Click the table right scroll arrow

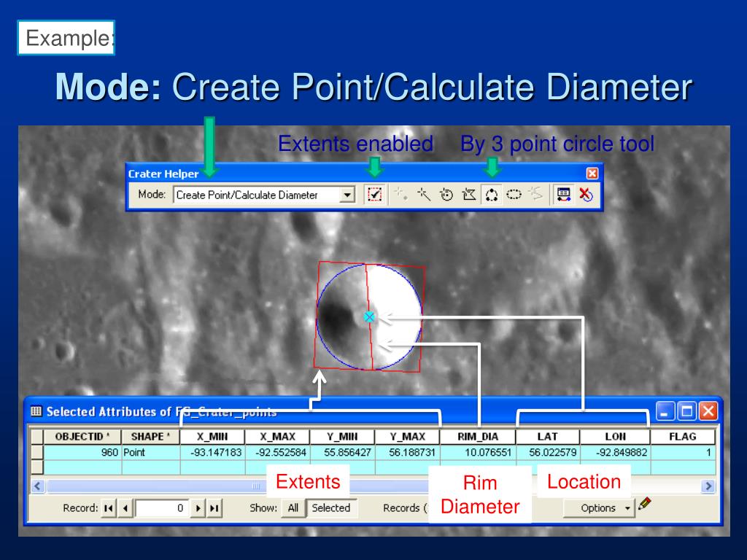pos(708,486)
